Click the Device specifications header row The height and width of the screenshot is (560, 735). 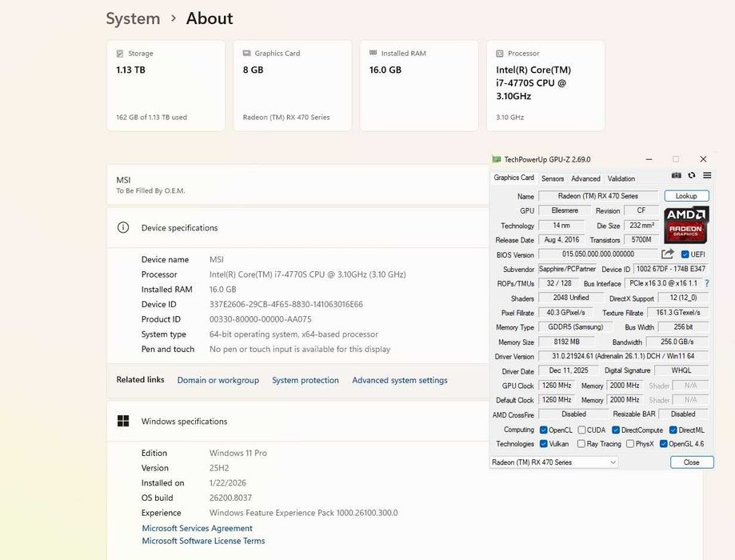point(298,227)
